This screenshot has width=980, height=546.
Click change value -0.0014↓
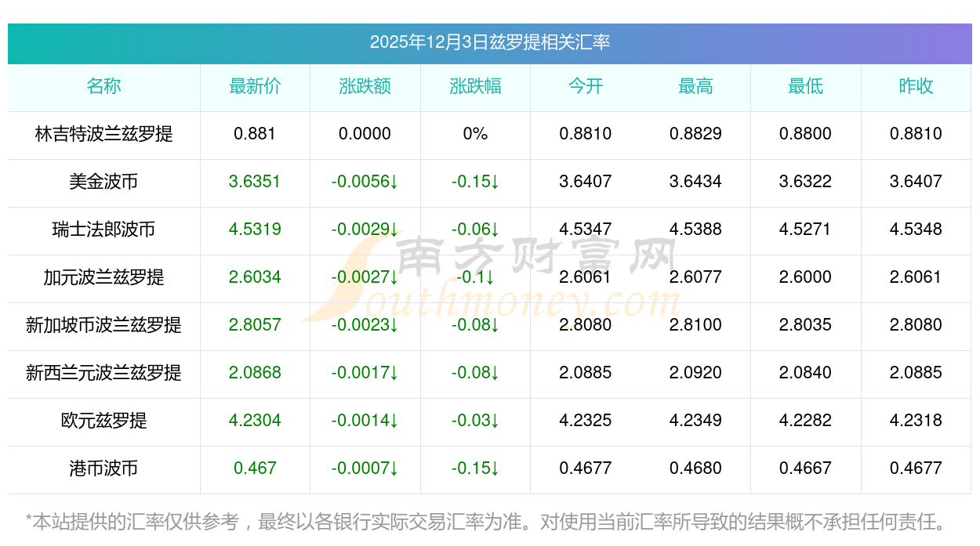pyautogui.click(x=365, y=421)
